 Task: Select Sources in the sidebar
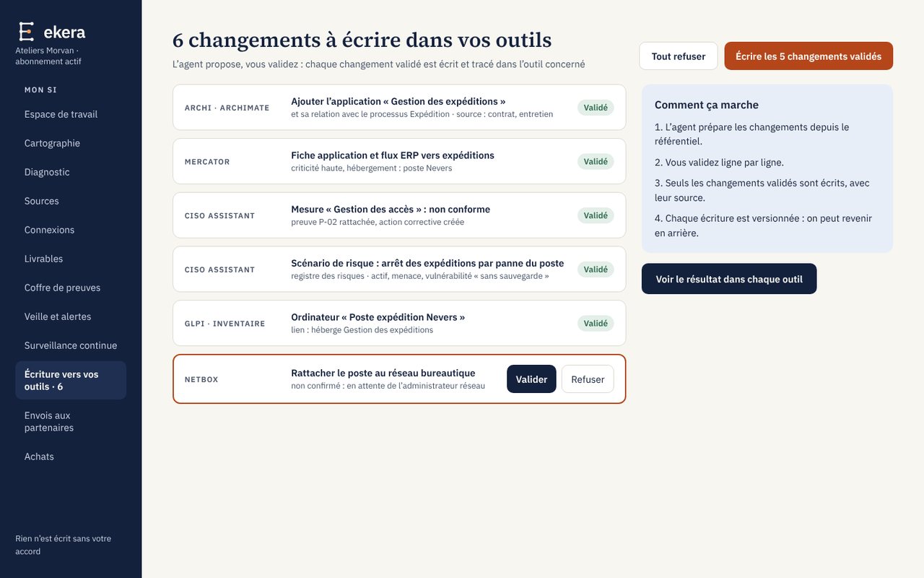pos(71,201)
